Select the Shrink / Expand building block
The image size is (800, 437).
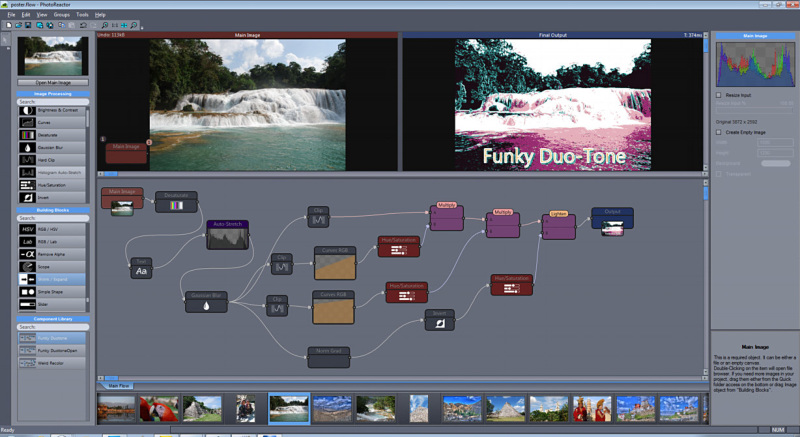(x=52, y=279)
